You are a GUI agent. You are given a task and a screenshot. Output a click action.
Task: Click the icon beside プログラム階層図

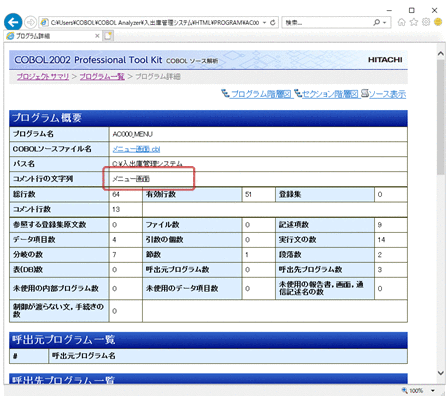(226, 94)
